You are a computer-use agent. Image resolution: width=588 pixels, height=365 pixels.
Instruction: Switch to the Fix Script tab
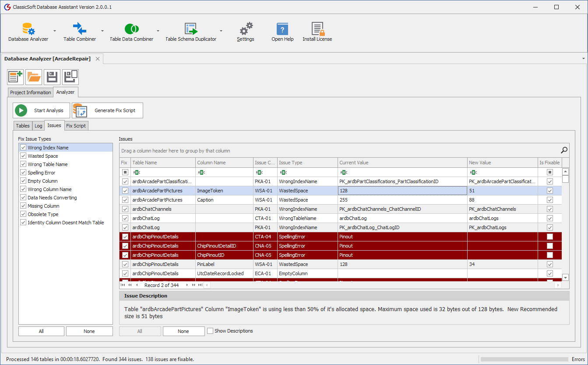(76, 125)
